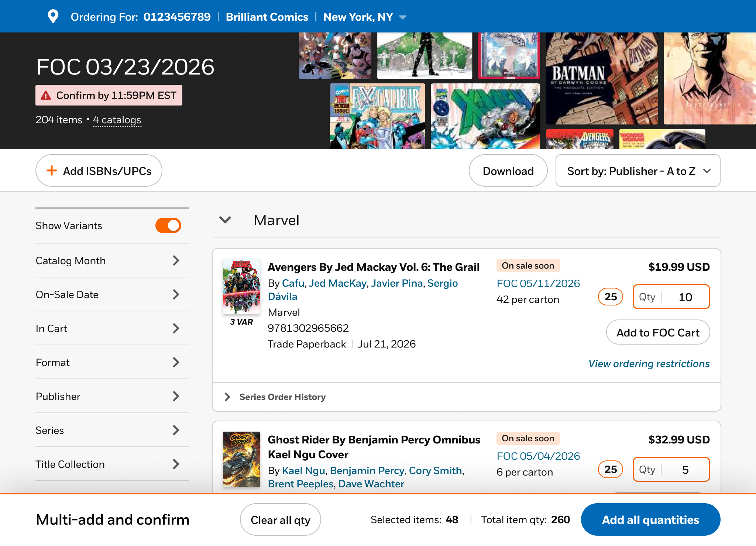
Task: Click the plus icon on Add ISBNs/UPCs
Action: coord(52,170)
